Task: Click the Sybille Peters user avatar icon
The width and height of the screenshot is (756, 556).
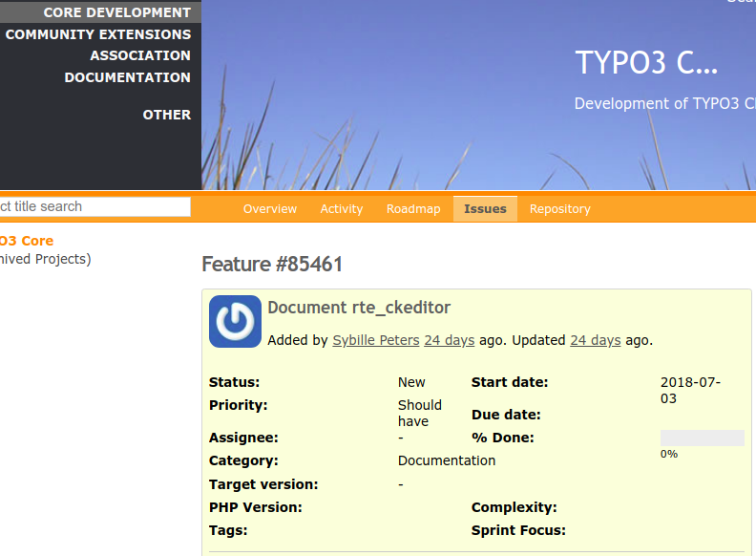Action: click(x=235, y=321)
